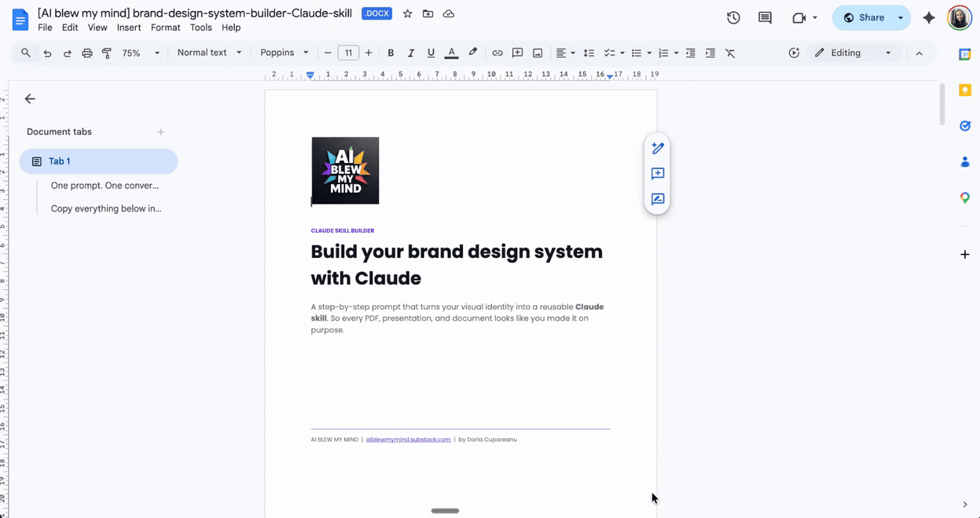Redo the last action
Screen dimensions: 980x518
click(67, 53)
